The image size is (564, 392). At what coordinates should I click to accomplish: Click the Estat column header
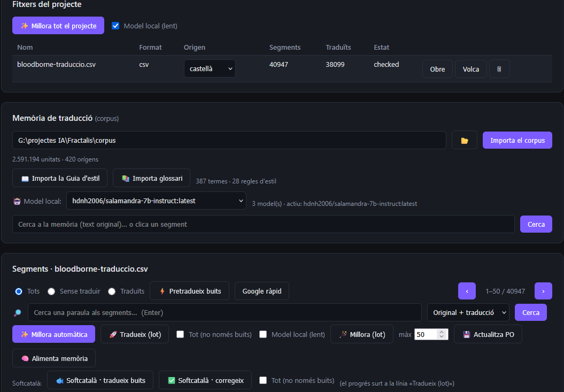click(x=381, y=47)
